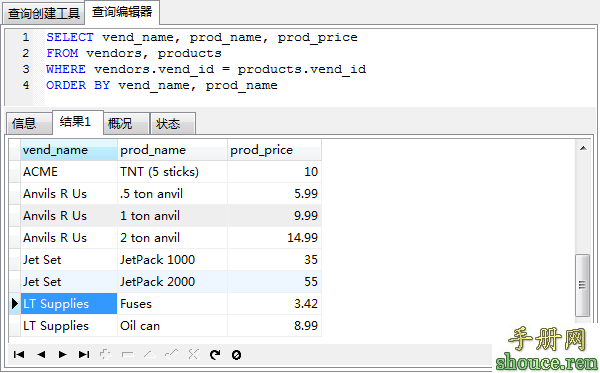
Task: Sort by prod_name column header
Action: coord(172,150)
